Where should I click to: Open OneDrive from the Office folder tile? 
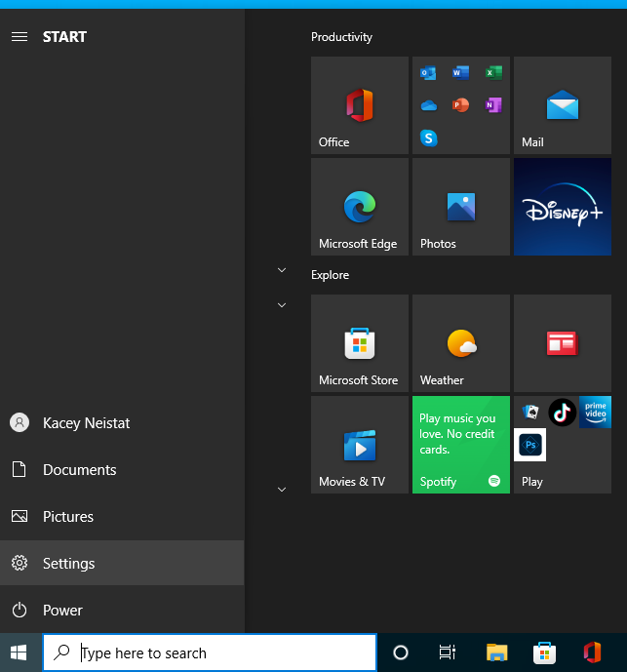point(429,105)
